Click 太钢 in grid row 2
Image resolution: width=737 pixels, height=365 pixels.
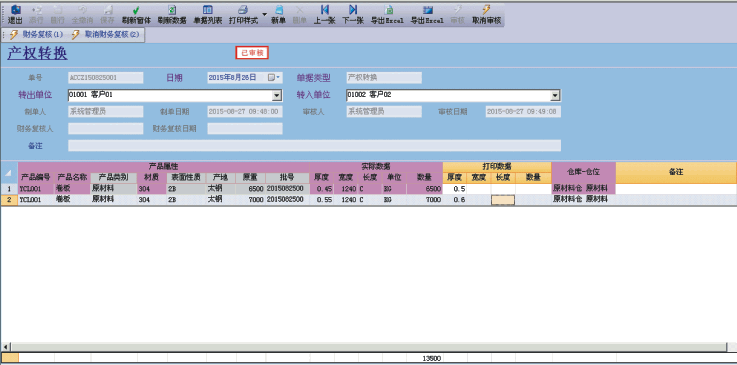(214, 200)
